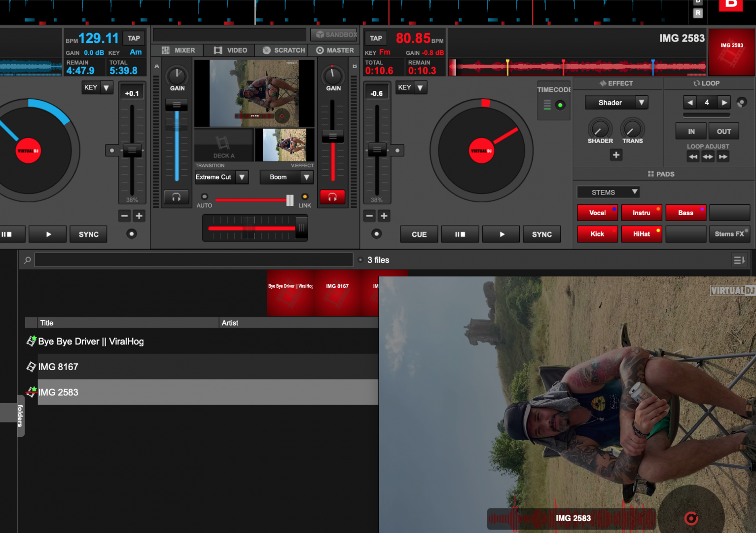
Task: Click right deck CUE button
Action: click(419, 234)
